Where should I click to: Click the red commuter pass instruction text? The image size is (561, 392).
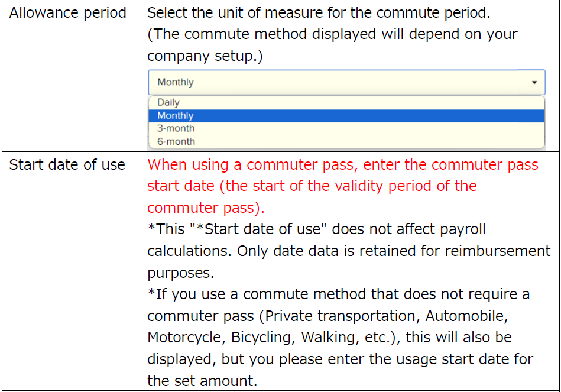343,164
